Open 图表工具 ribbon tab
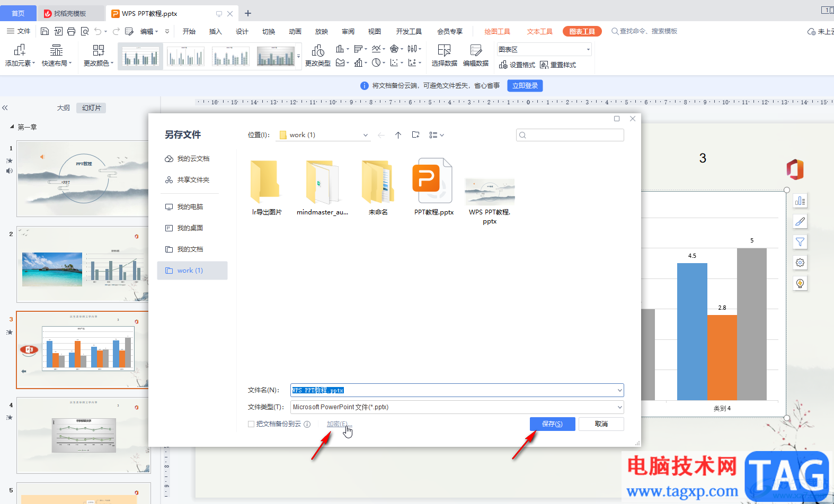Screen dimensions: 834x504 pyautogui.click(x=582, y=31)
